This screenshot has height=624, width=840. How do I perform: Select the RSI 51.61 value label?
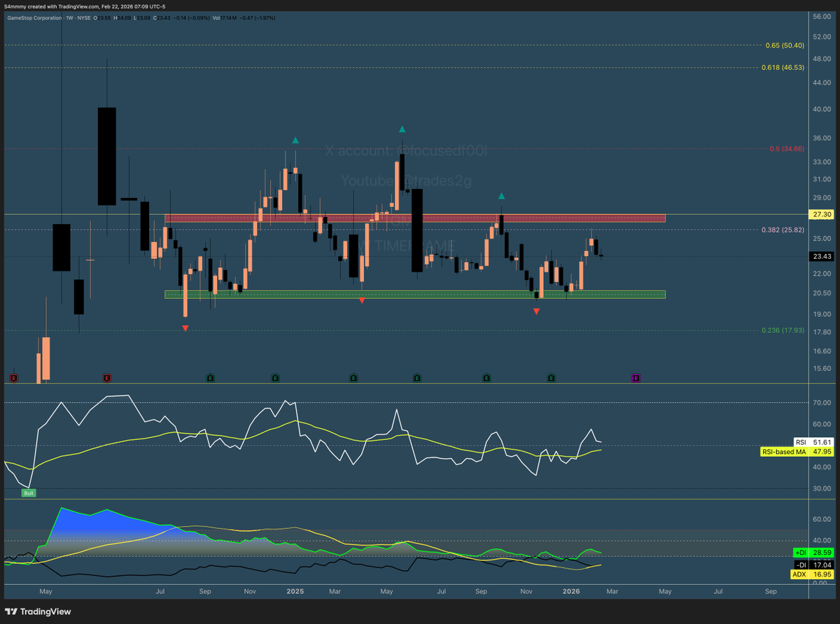[x=814, y=442]
